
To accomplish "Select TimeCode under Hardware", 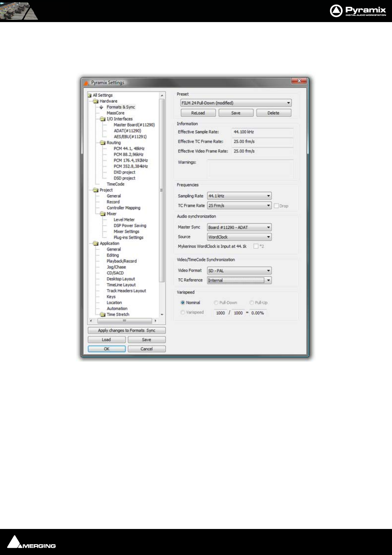I will (x=115, y=184).
